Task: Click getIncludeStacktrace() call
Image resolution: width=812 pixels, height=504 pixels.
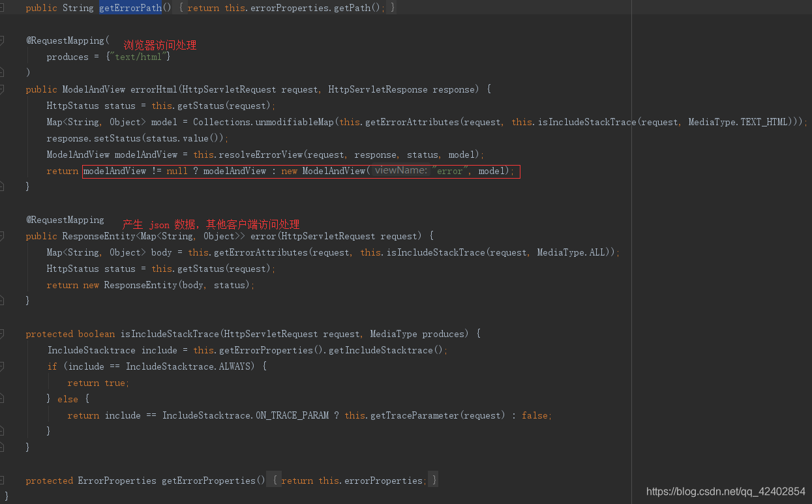Action: coord(385,350)
